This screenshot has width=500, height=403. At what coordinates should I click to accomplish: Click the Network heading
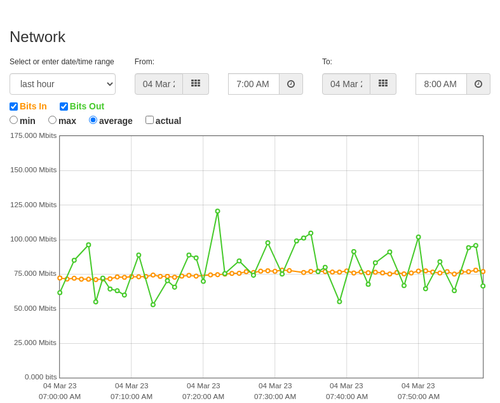(37, 37)
